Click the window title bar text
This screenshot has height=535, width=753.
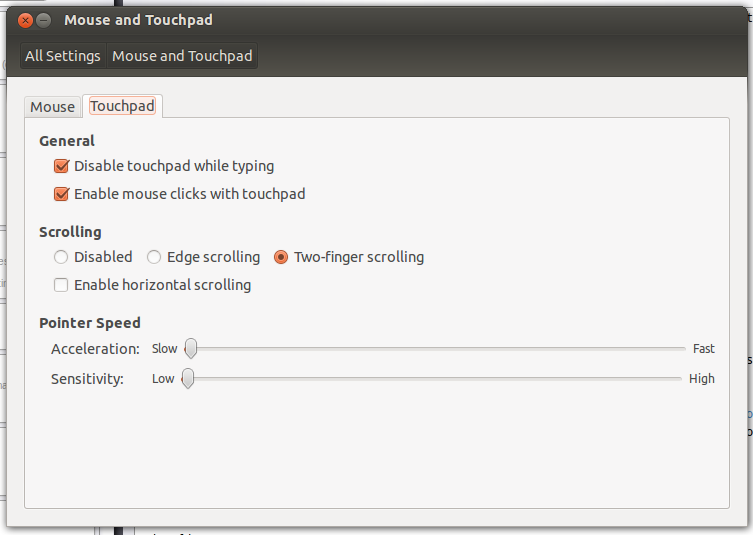[x=138, y=20]
